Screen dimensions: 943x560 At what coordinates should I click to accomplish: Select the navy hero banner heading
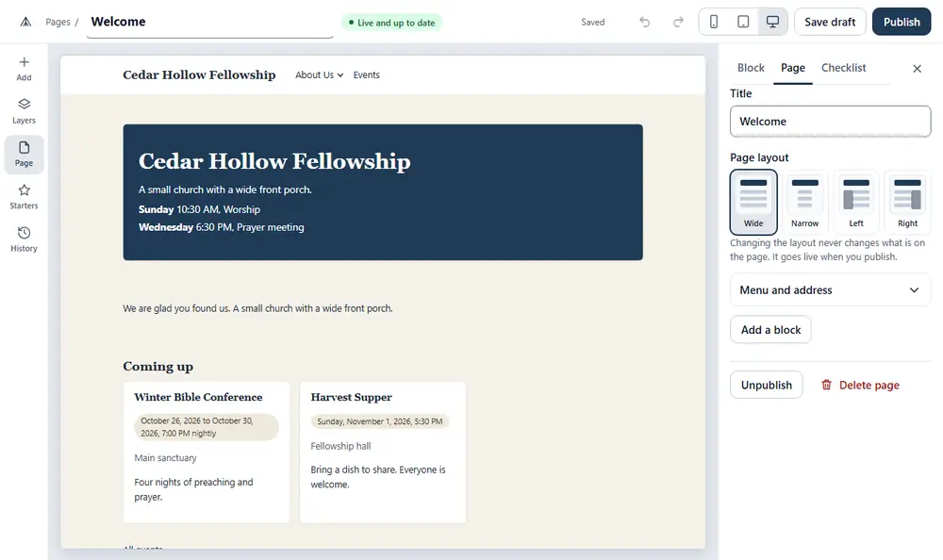point(274,161)
